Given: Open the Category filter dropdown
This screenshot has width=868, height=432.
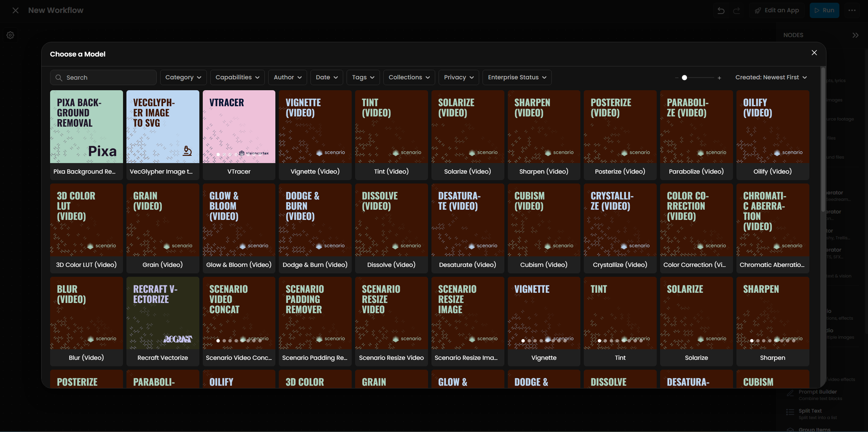Looking at the screenshot, I should (183, 78).
